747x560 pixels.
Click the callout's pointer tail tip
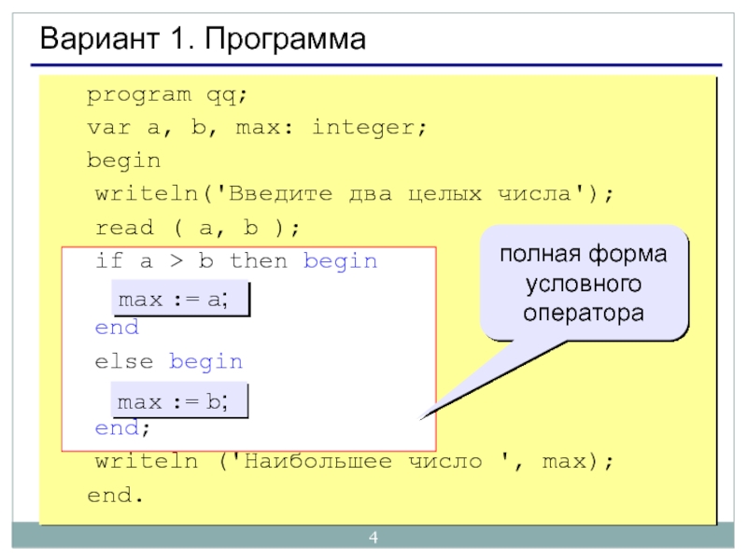pos(424,415)
